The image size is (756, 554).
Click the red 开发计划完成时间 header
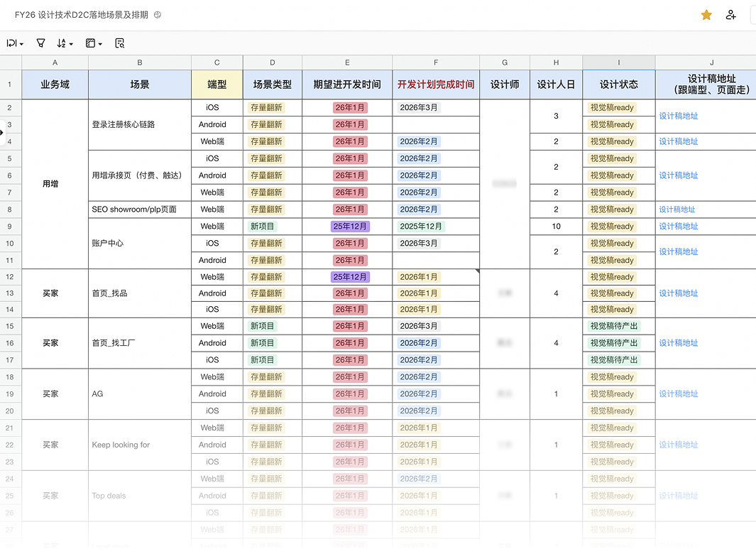pos(436,85)
